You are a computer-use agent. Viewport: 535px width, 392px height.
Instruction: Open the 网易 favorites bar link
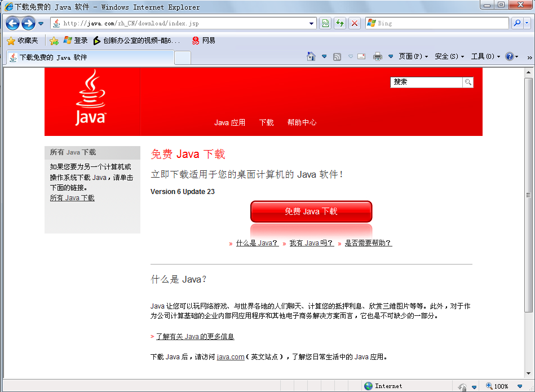point(204,41)
